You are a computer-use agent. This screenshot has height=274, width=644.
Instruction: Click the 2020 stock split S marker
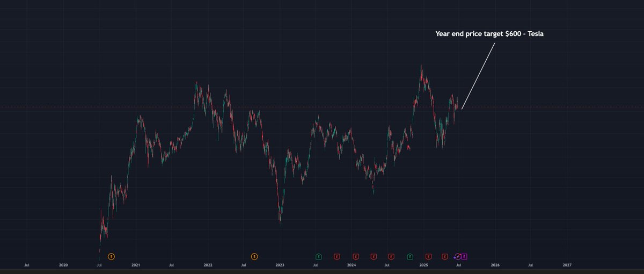click(x=111, y=256)
